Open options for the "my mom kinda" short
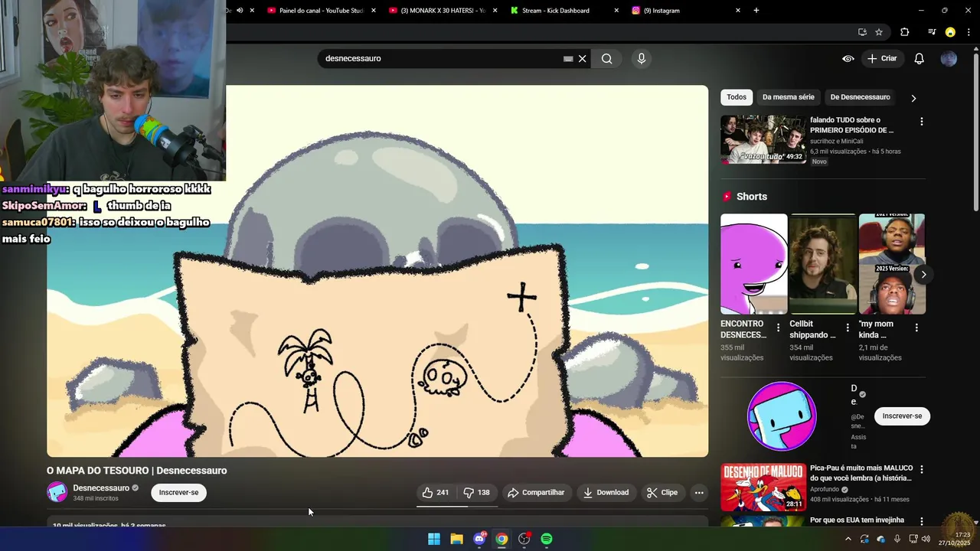The height and width of the screenshot is (551, 980). pyautogui.click(x=916, y=328)
